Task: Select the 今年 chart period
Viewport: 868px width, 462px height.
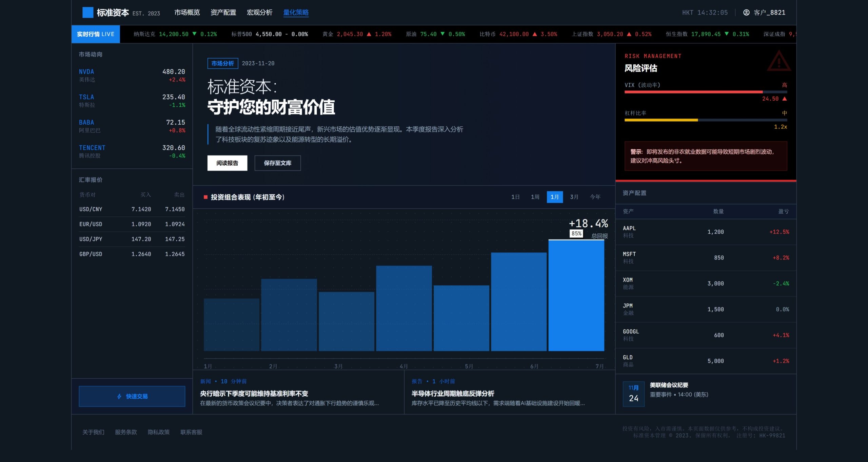Action: [595, 197]
